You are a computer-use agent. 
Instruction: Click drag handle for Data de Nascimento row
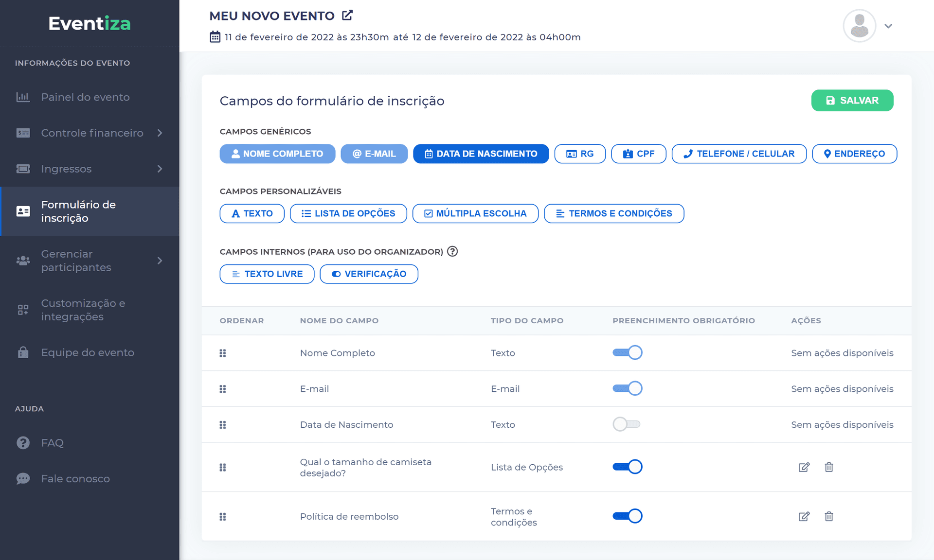tap(223, 425)
